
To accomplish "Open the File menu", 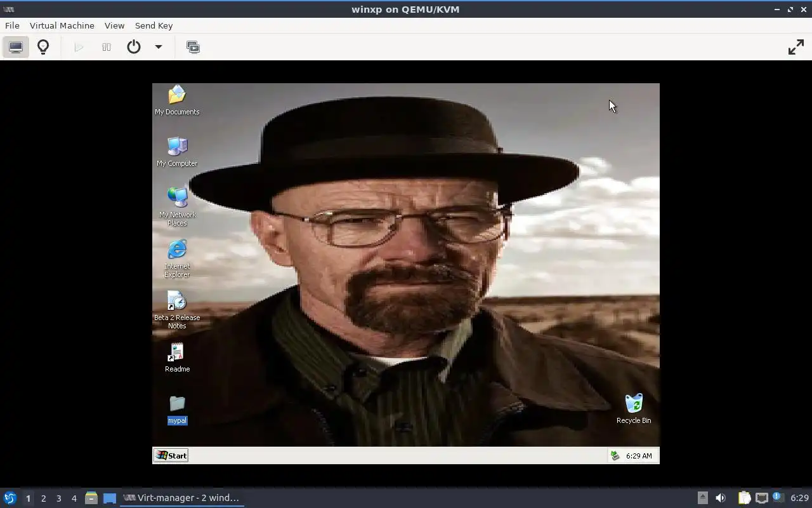I will (12, 25).
